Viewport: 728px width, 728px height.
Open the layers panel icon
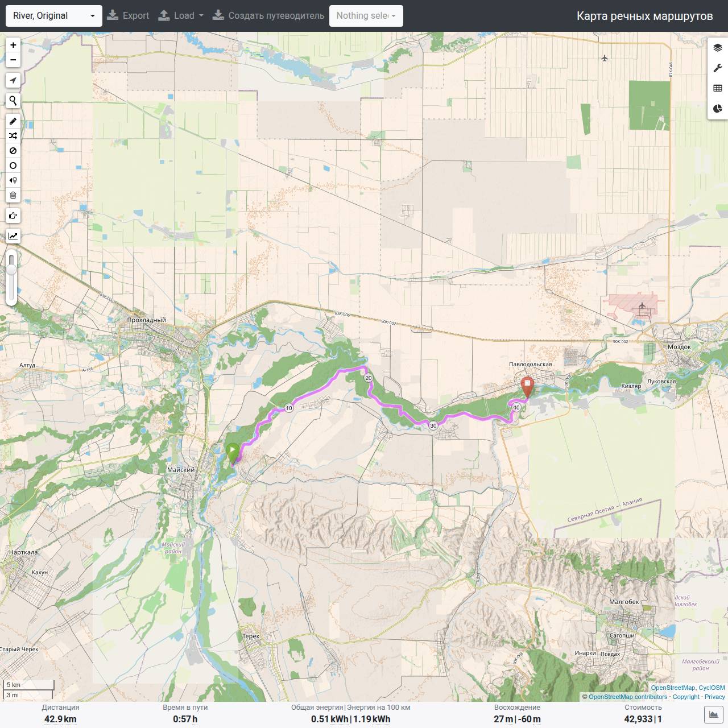coord(718,48)
